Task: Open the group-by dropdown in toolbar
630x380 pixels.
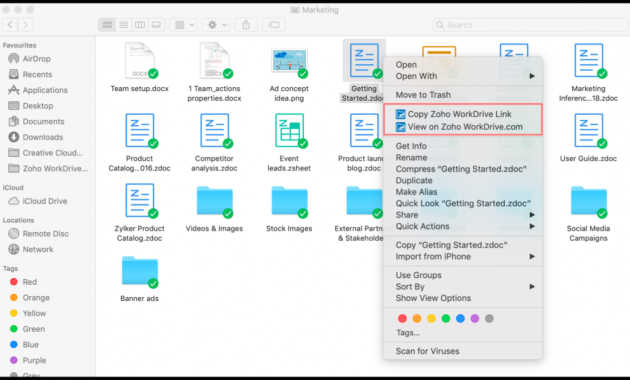Action: [184, 25]
